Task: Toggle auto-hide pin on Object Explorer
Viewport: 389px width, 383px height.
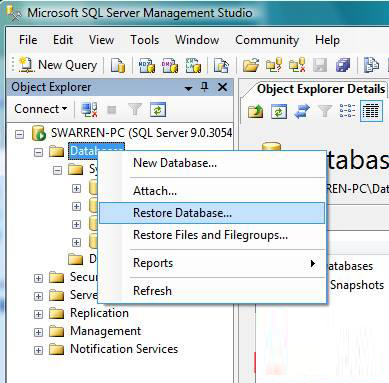Action: click(205, 87)
